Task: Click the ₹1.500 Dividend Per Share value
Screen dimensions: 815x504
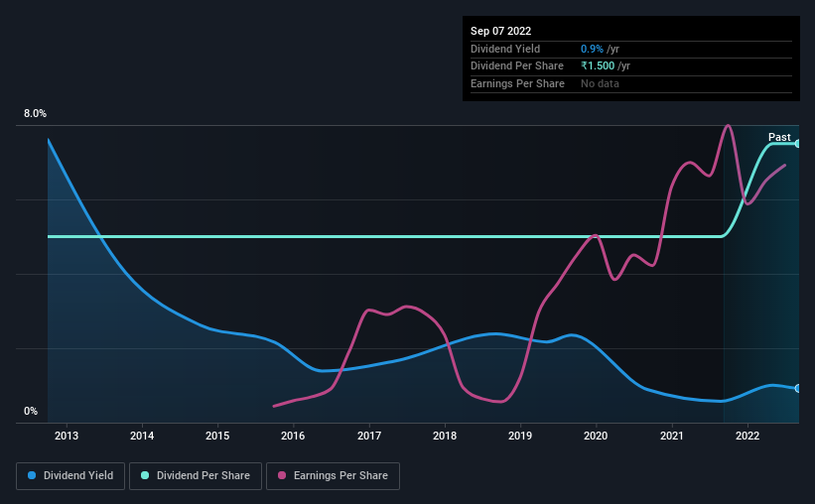Action: coord(598,66)
